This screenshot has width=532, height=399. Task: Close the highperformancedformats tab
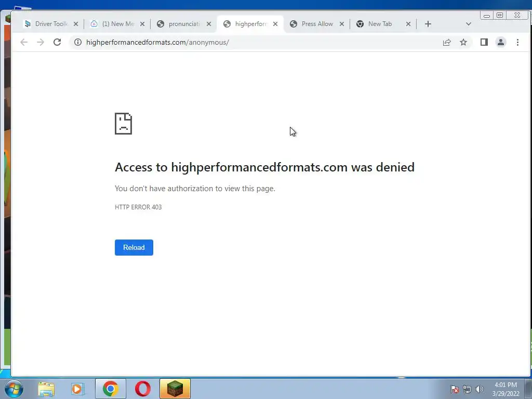click(275, 24)
